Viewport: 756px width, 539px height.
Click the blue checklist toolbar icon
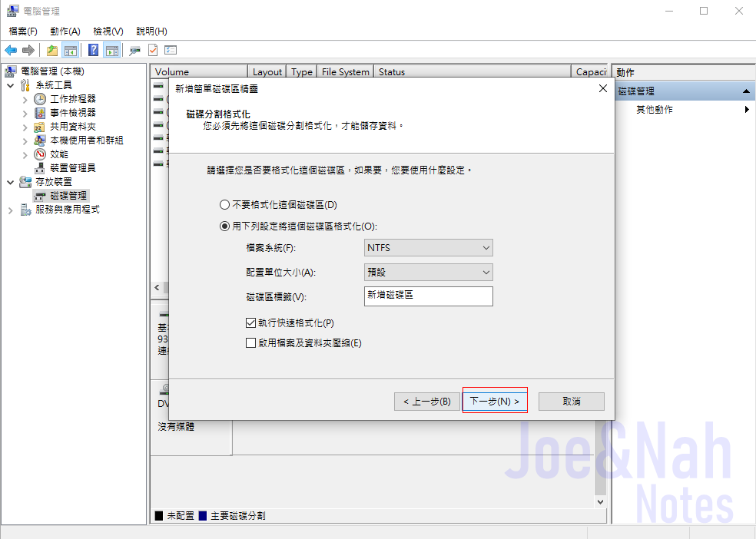(170, 49)
